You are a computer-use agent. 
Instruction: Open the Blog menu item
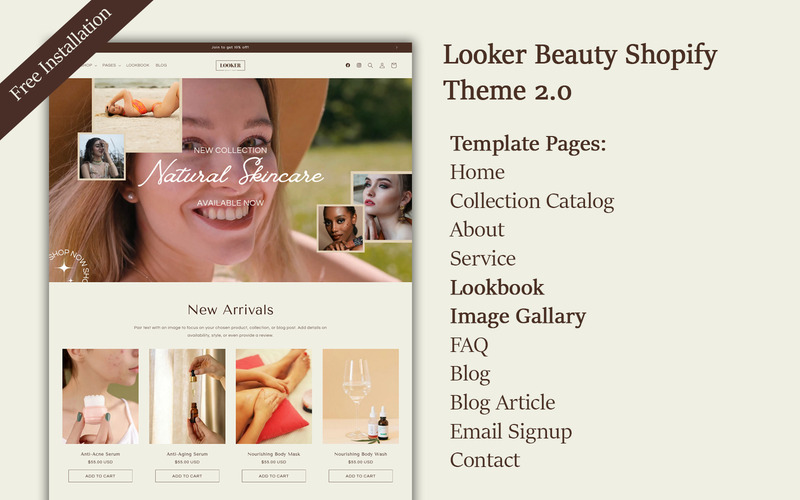(x=161, y=65)
